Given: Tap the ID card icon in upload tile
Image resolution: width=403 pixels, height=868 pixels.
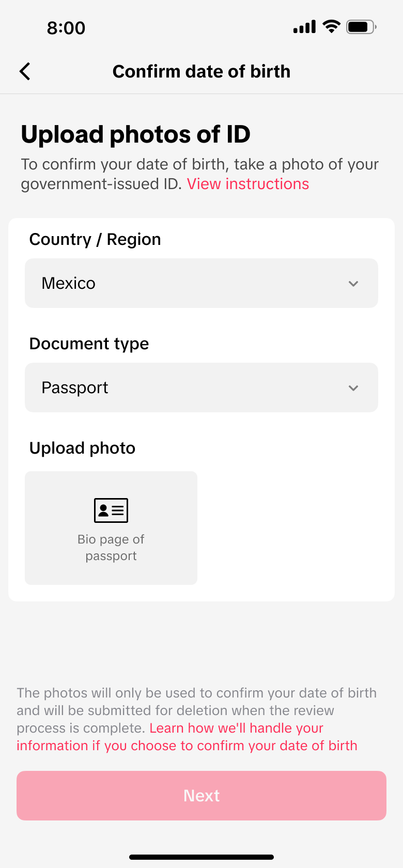Looking at the screenshot, I should point(111,510).
